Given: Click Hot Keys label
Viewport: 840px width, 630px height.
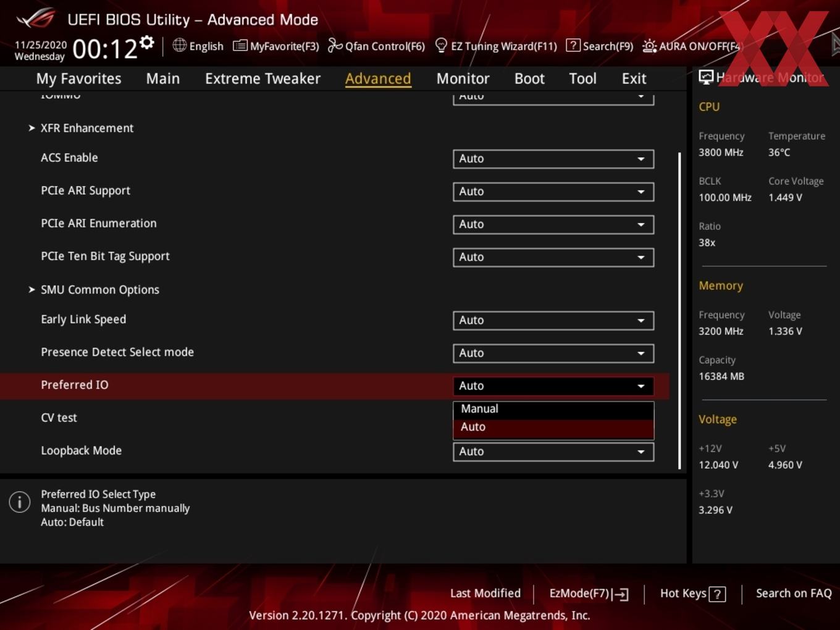Looking at the screenshot, I should 683,594.
